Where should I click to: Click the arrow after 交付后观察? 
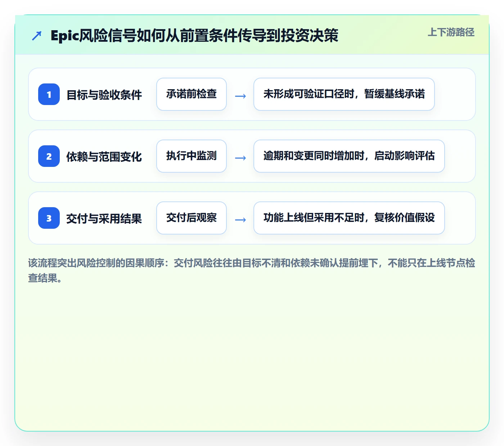[240, 220]
